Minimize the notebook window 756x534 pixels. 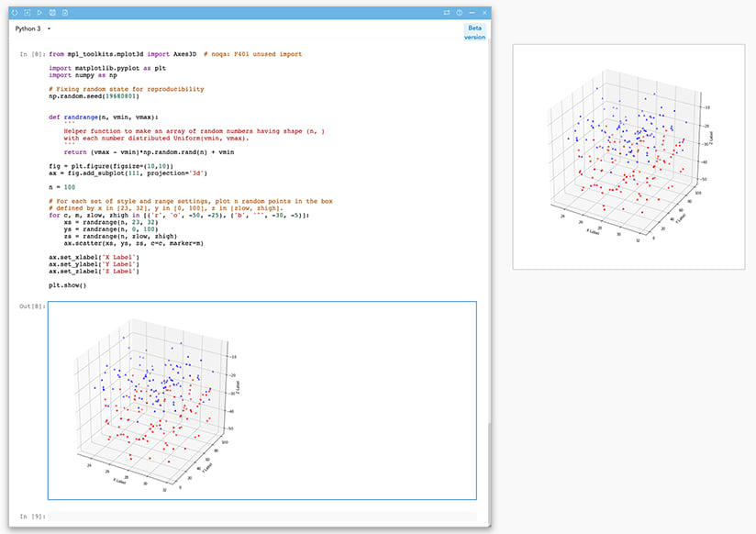[472, 13]
